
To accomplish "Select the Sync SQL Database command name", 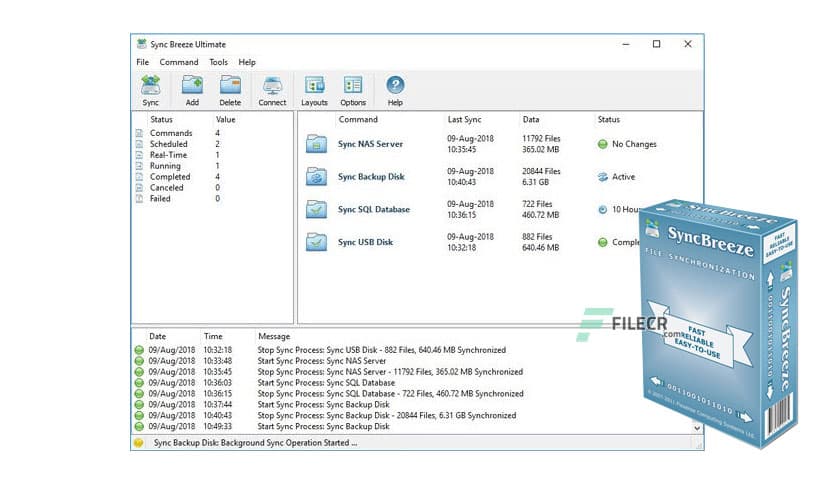I will (x=374, y=209).
